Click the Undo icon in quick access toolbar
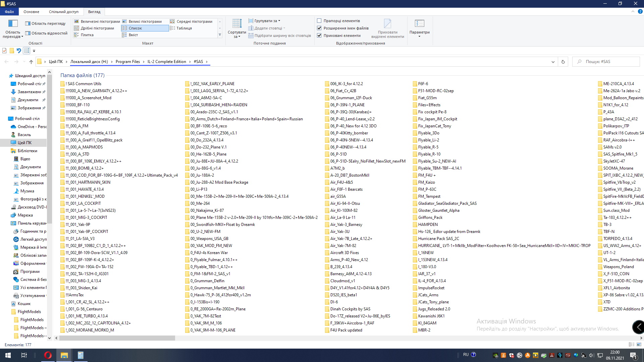This screenshot has height=362, width=644. [19, 51]
